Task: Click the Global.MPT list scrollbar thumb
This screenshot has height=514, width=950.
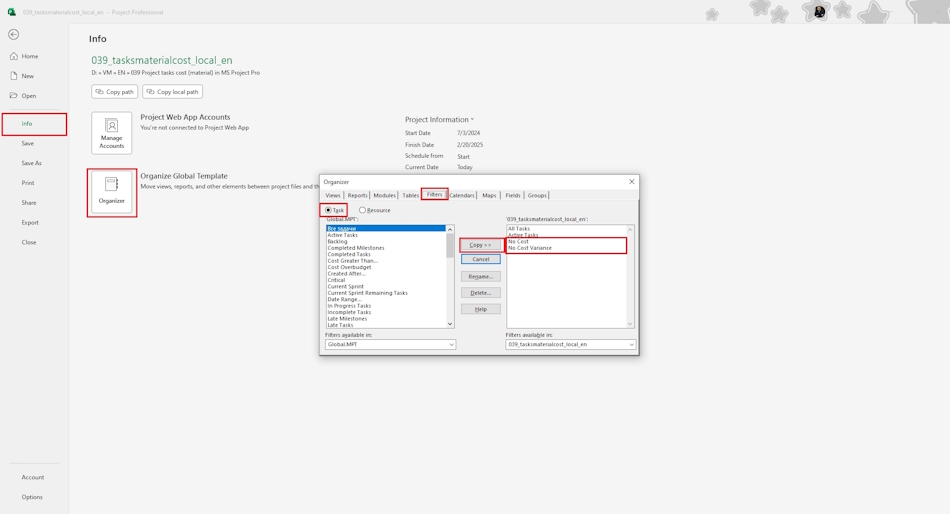Action: pos(450,245)
